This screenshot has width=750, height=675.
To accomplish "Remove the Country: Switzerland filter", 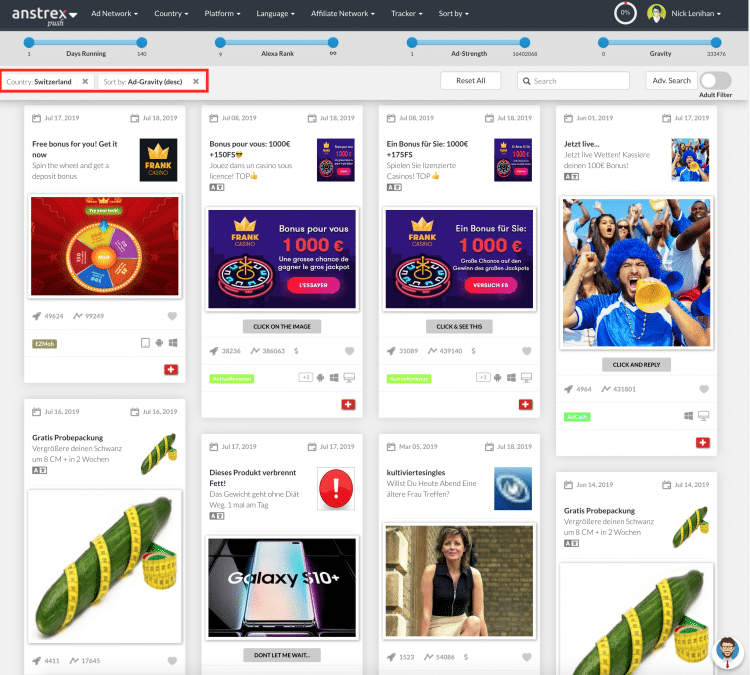I will pyautogui.click(x=85, y=81).
